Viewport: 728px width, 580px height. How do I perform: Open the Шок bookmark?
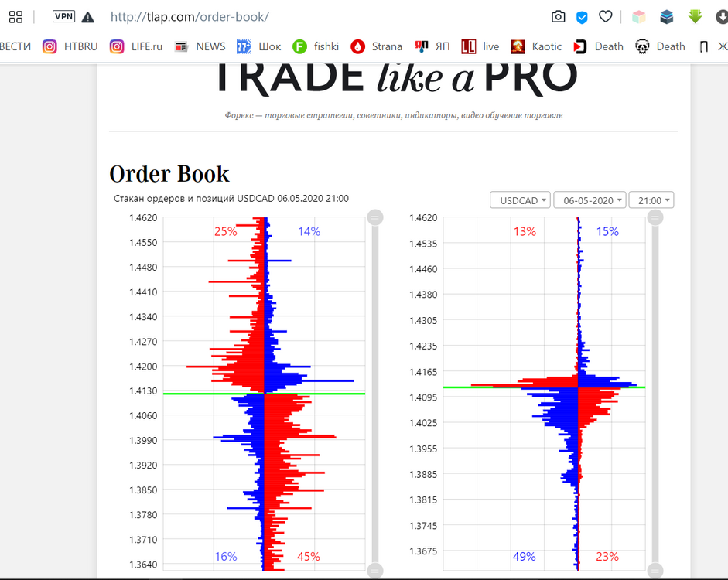coord(258,46)
